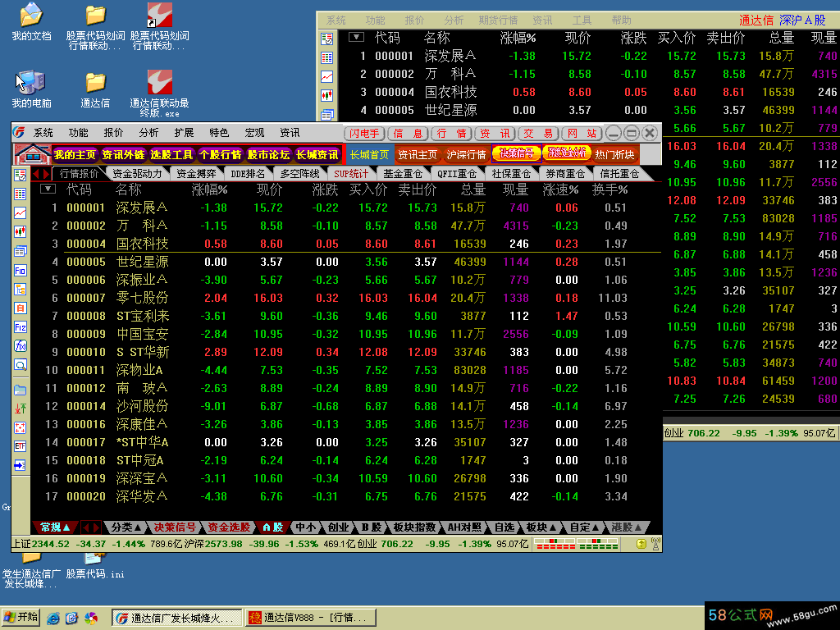Click the magnifier search sidebar icon
The width and height of the screenshot is (840, 630).
[21, 365]
